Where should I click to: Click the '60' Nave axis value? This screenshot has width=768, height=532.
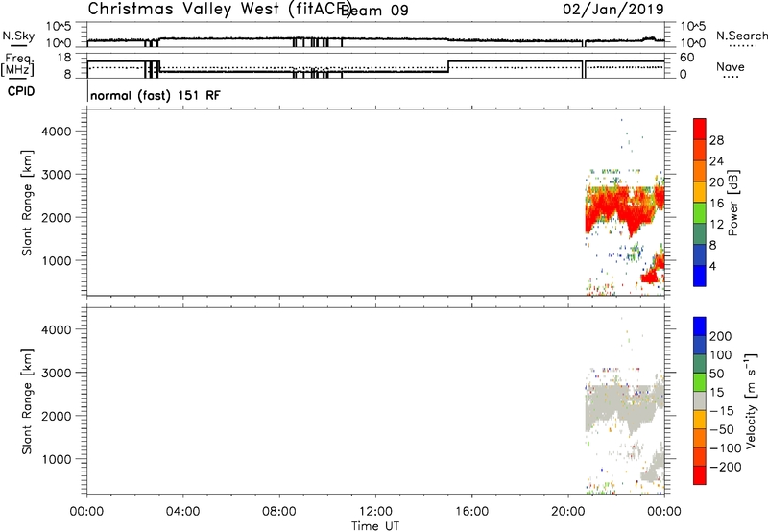point(687,58)
